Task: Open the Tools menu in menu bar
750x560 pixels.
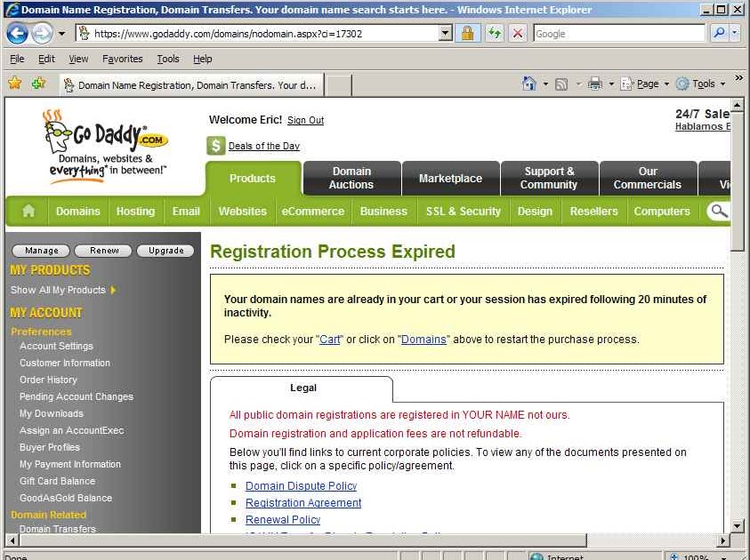Action: [168, 60]
